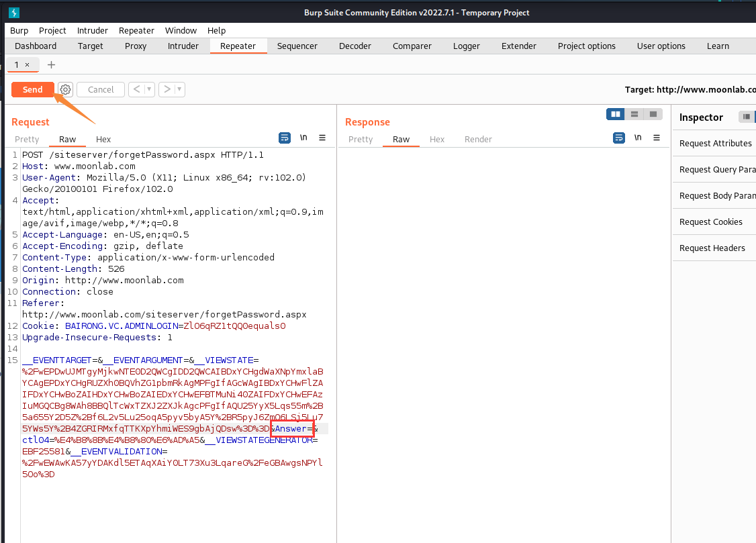The height and width of the screenshot is (543, 756).
Task: Select Repeater tab numbered 1
Action: click(17, 64)
